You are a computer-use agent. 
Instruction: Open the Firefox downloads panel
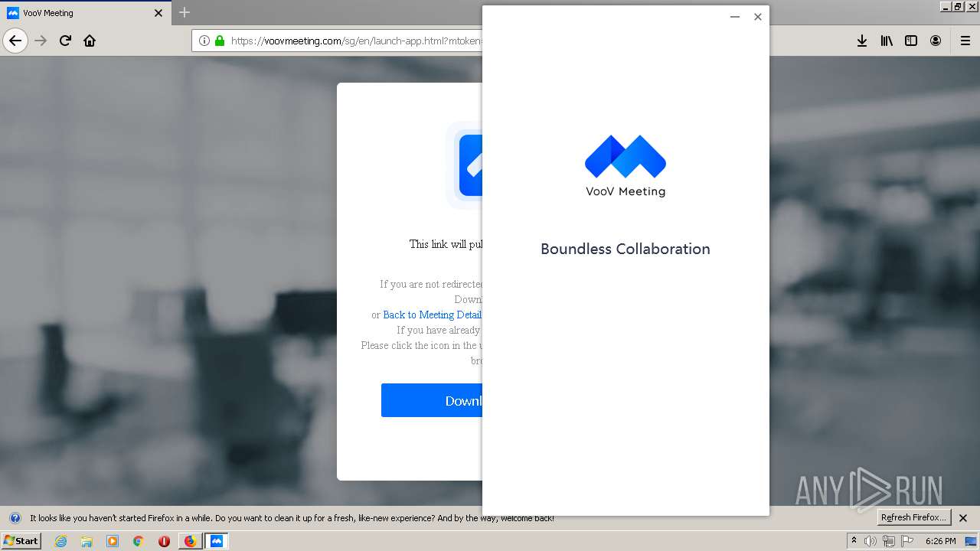(862, 41)
